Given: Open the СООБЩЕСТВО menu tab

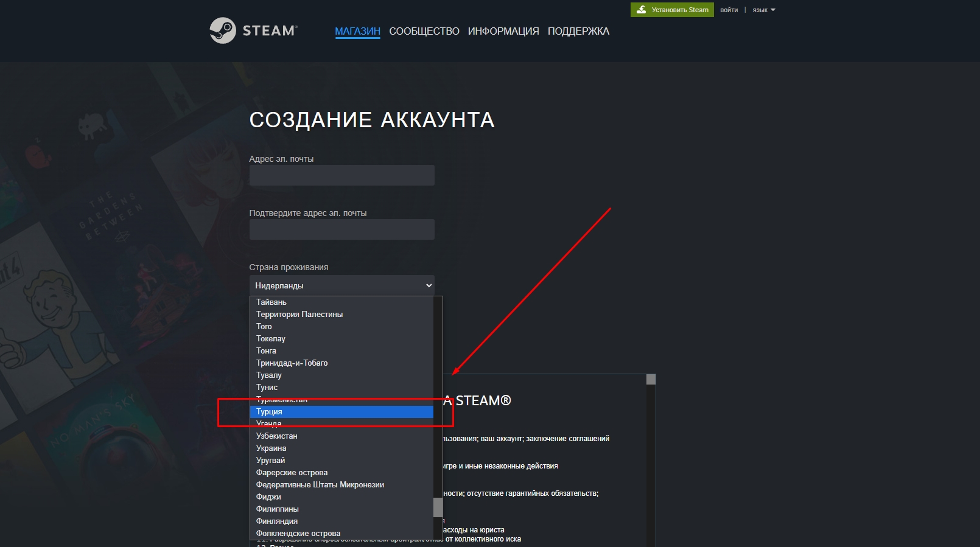Looking at the screenshot, I should click(x=424, y=31).
